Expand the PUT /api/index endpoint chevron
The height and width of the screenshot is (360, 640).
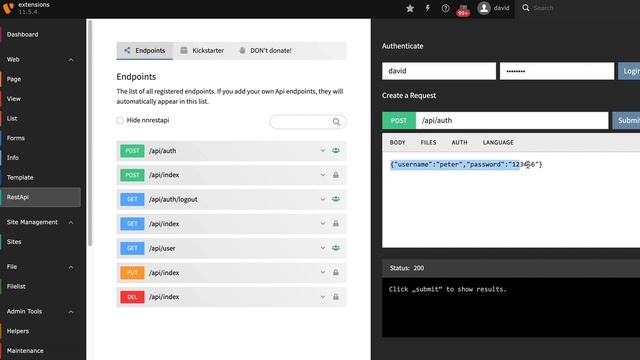(x=323, y=272)
